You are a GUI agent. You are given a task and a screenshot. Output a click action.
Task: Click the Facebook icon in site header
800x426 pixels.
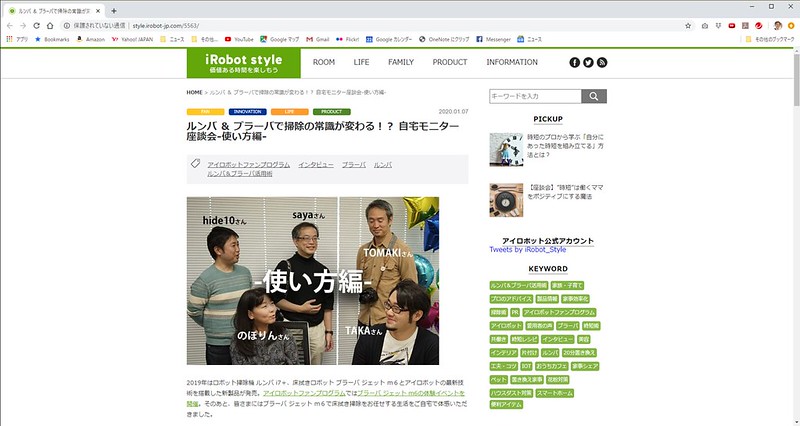click(x=575, y=62)
